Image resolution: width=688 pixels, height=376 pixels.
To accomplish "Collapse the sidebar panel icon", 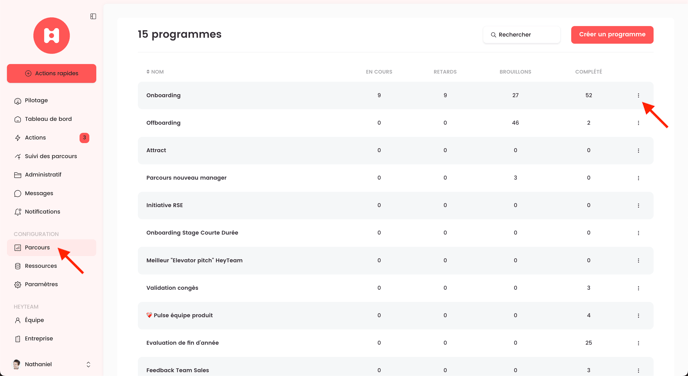I will (93, 16).
